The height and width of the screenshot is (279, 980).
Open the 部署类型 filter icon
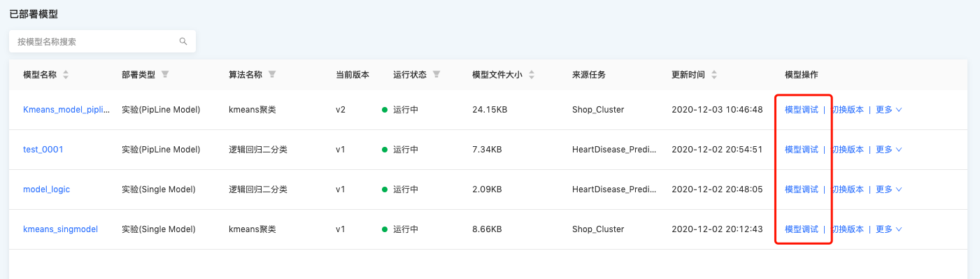click(165, 74)
